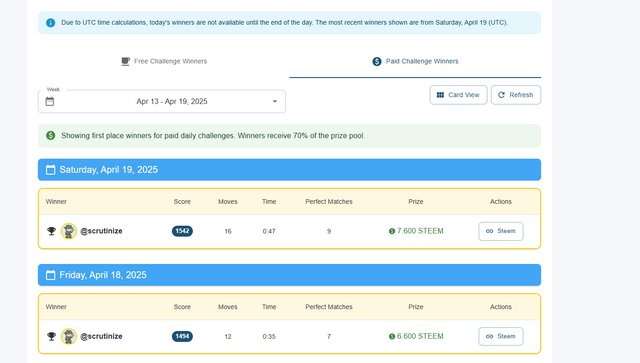
Task: Open Steem link for Saturday winner
Action: tap(501, 231)
